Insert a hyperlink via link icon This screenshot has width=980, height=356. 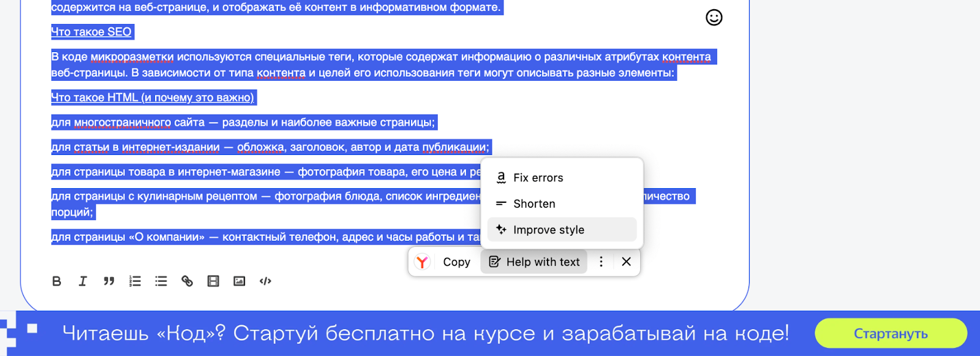coord(187,281)
